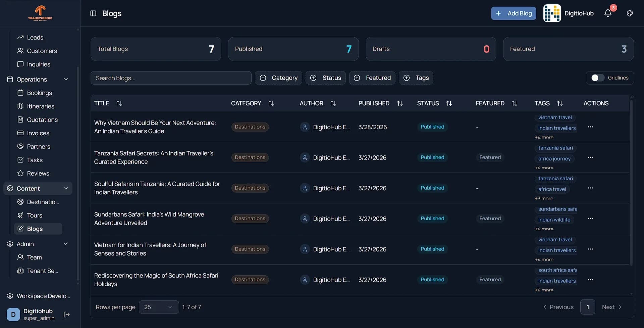Open Tasks in sidebar
The image size is (644, 328).
coord(38,160)
